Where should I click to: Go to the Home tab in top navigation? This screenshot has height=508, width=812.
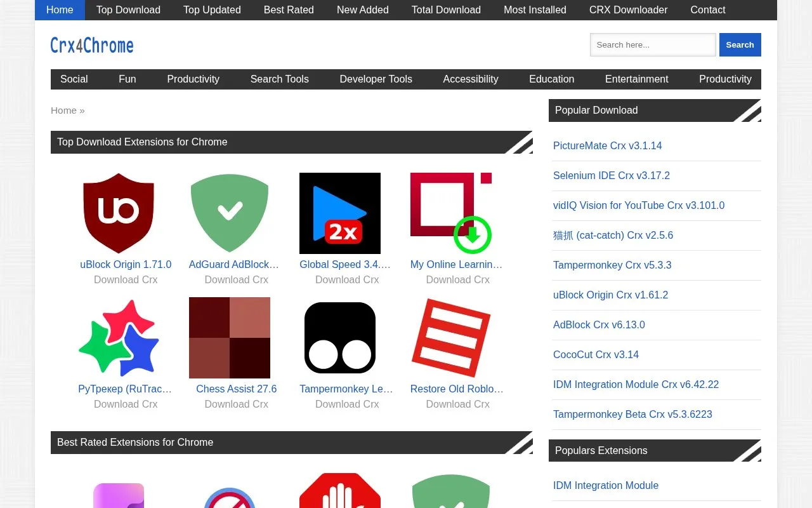click(x=60, y=10)
